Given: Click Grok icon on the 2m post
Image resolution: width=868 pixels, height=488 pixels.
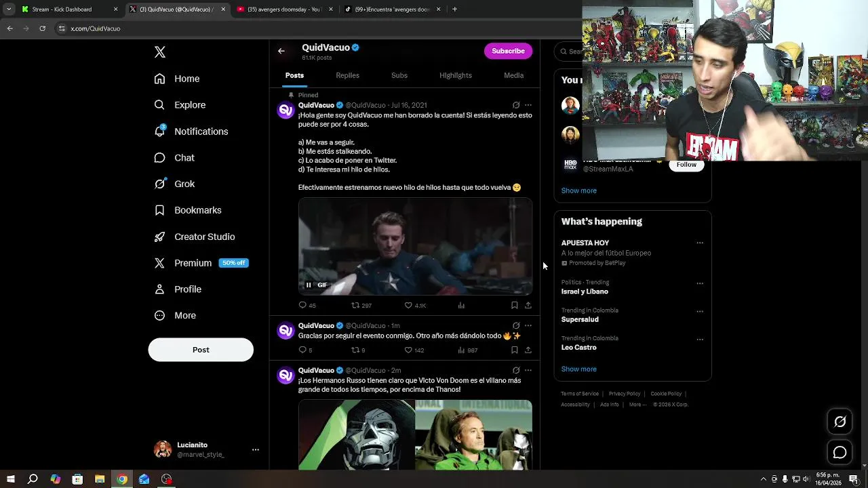Looking at the screenshot, I should (516, 370).
